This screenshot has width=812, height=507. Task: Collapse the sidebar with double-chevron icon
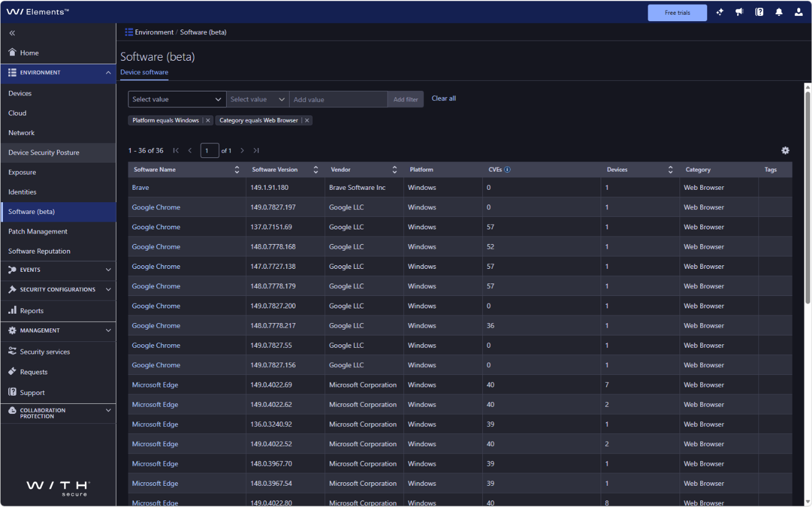tap(12, 33)
